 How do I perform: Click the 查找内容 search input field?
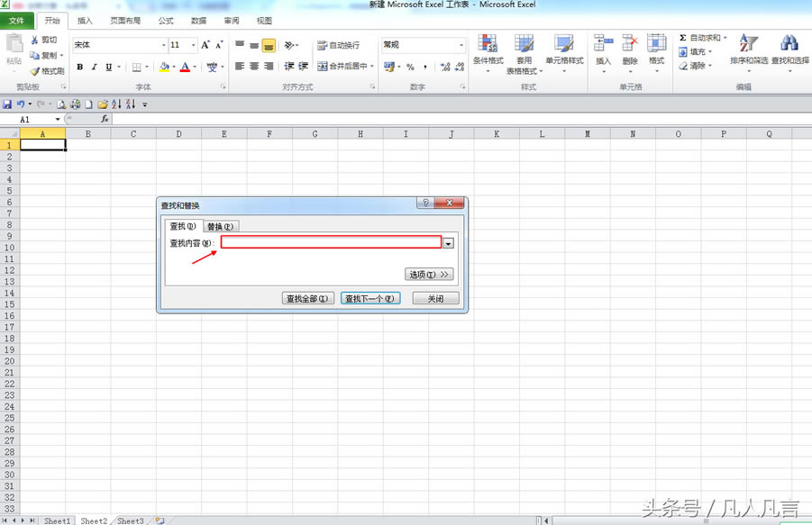click(x=331, y=242)
